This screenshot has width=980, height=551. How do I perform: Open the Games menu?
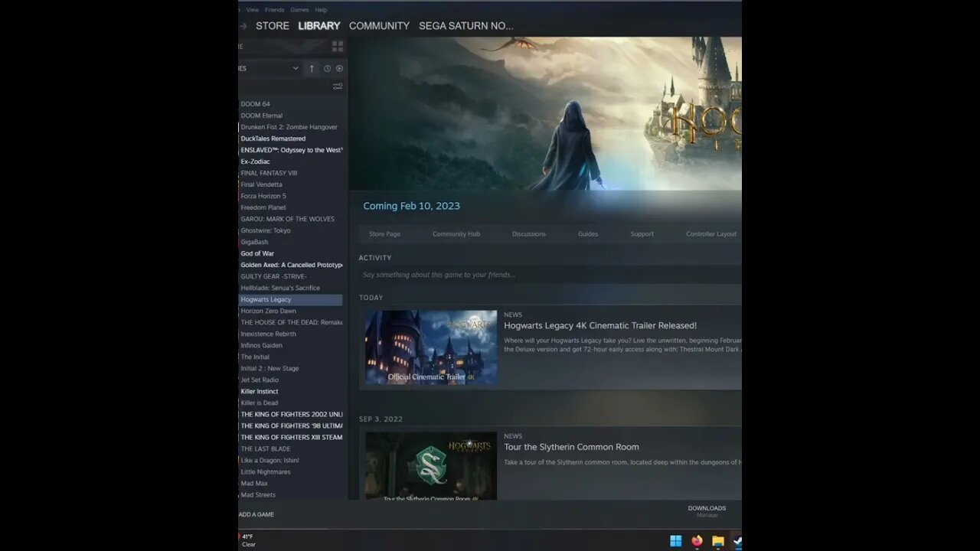(x=299, y=10)
